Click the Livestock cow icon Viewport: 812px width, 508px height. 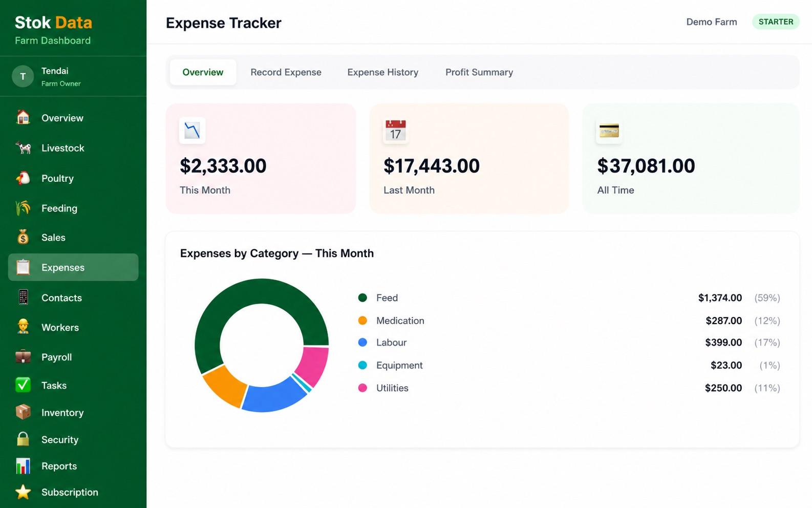point(23,148)
